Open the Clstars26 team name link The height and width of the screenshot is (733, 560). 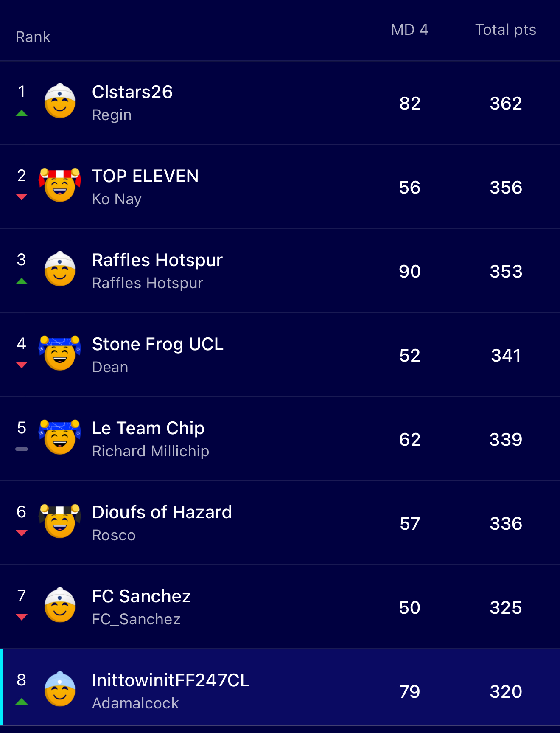coord(132,92)
